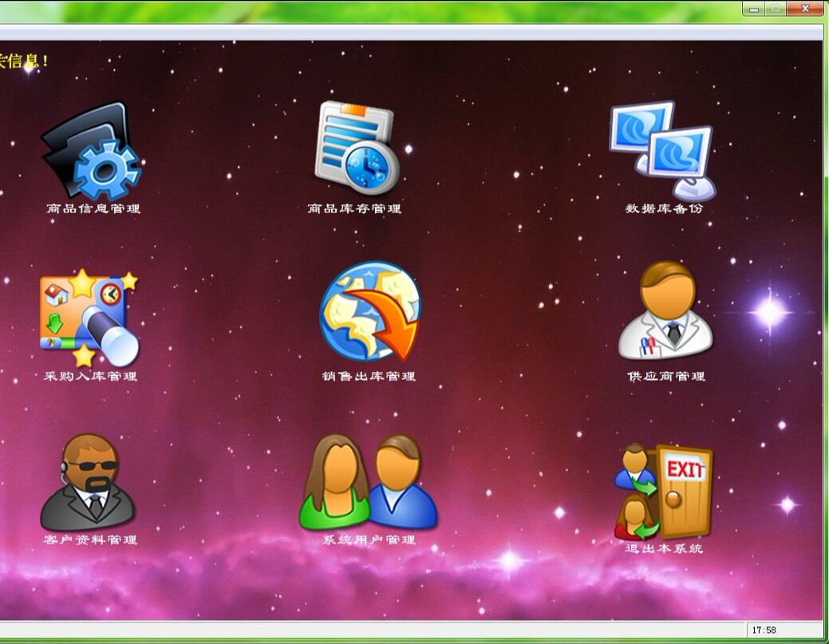This screenshot has width=829, height=644.
Task: Open the 销售出库管理 globe arrow icon
Action: 370,311
